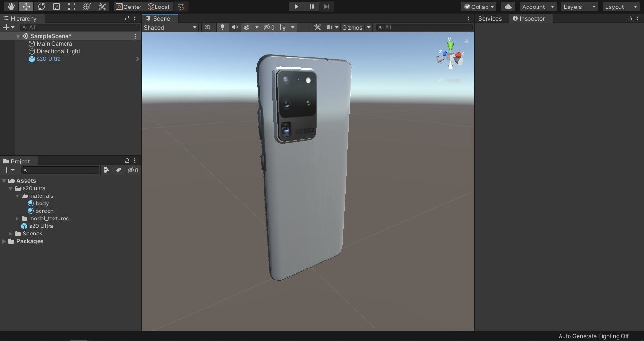Open s20 Ultra prefab arrow

pyautogui.click(x=137, y=59)
